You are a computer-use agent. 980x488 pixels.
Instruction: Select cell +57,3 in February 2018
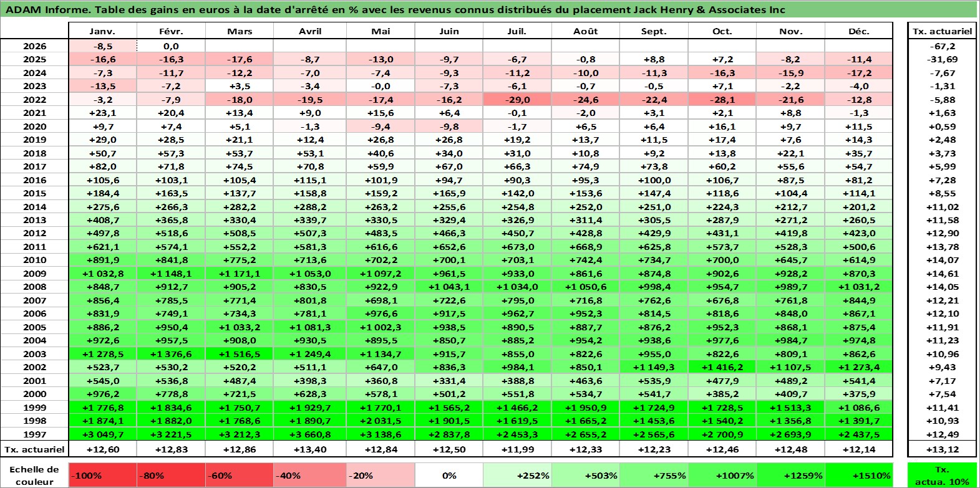pos(171,153)
